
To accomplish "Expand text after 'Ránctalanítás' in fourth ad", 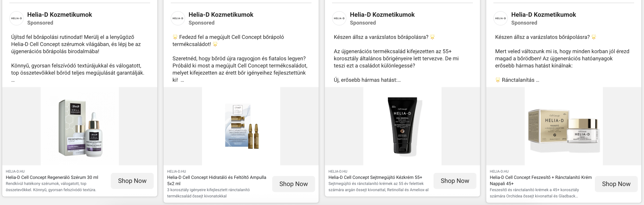I will (x=537, y=80).
